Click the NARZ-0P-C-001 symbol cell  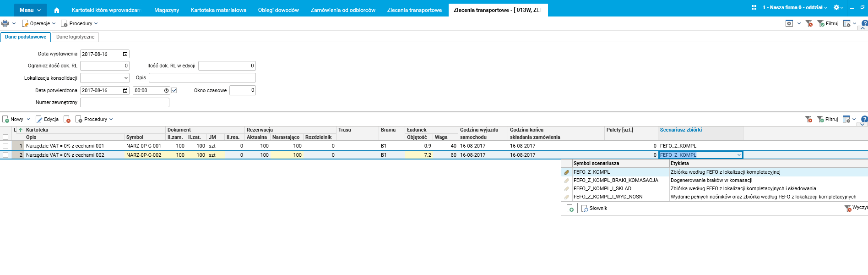pyautogui.click(x=144, y=146)
